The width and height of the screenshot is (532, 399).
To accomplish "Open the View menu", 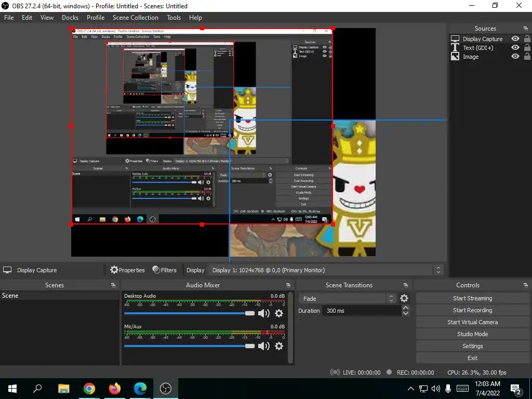I will pyautogui.click(x=47, y=18).
